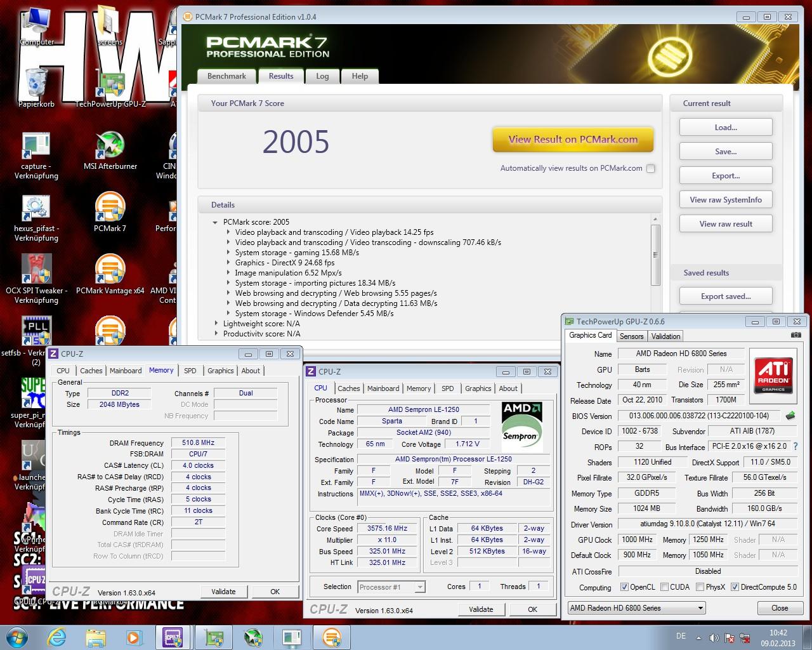Click the DE language indicator in tray
Viewport: 812px width, 650px height.
click(681, 636)
